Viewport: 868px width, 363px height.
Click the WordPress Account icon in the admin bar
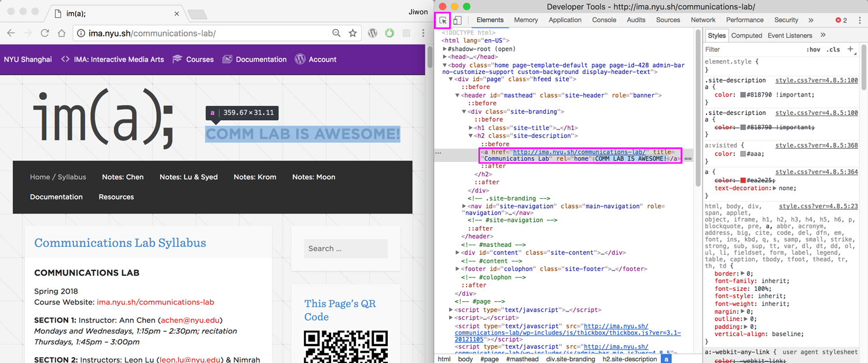(300, 59)
